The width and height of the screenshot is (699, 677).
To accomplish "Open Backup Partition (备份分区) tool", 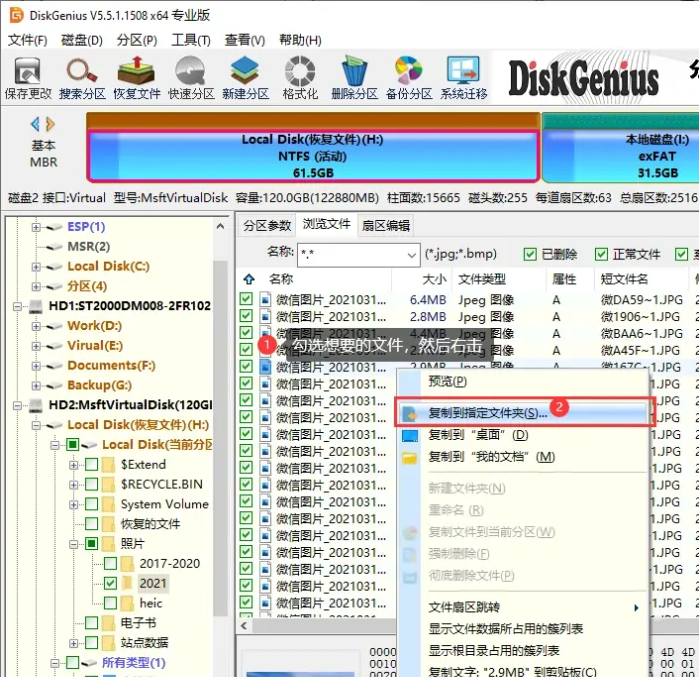I will coord(409,78).
